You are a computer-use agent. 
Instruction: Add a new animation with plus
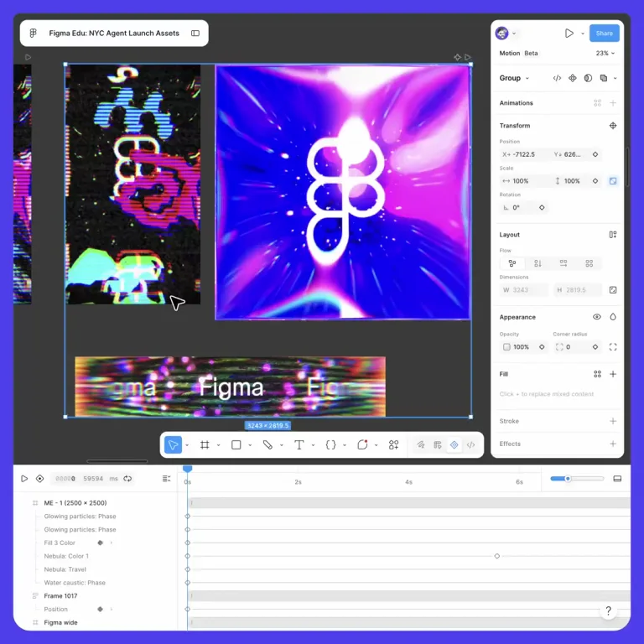point(613,102)
